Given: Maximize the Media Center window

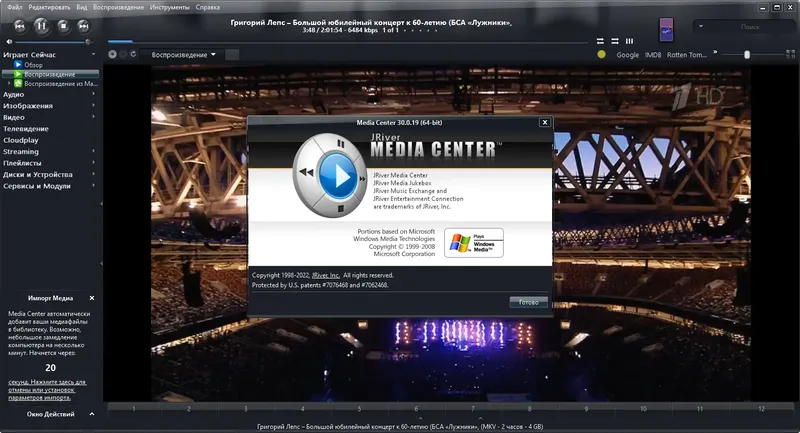Looking at the screenshot, I should pyautogui.click(x=777, y=8).
